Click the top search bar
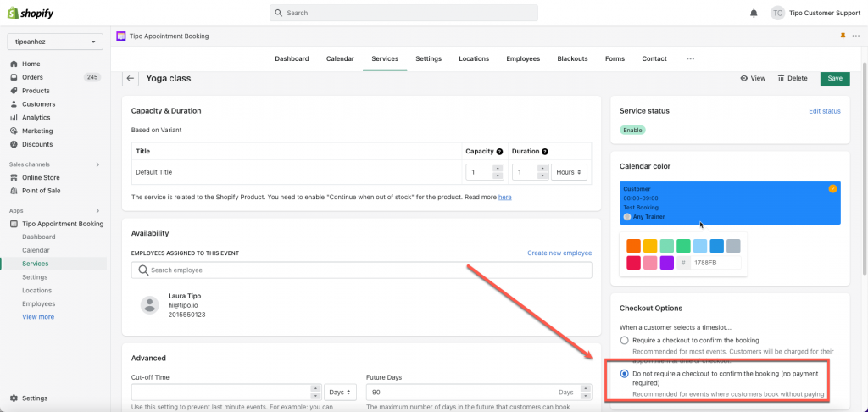The image size is (868, 412). tap(403, 13)
